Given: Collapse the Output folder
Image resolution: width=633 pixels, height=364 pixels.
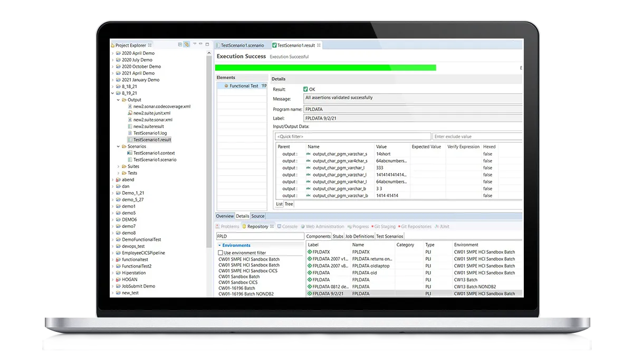Looking at the screenshot, I should tap(118, 100).
